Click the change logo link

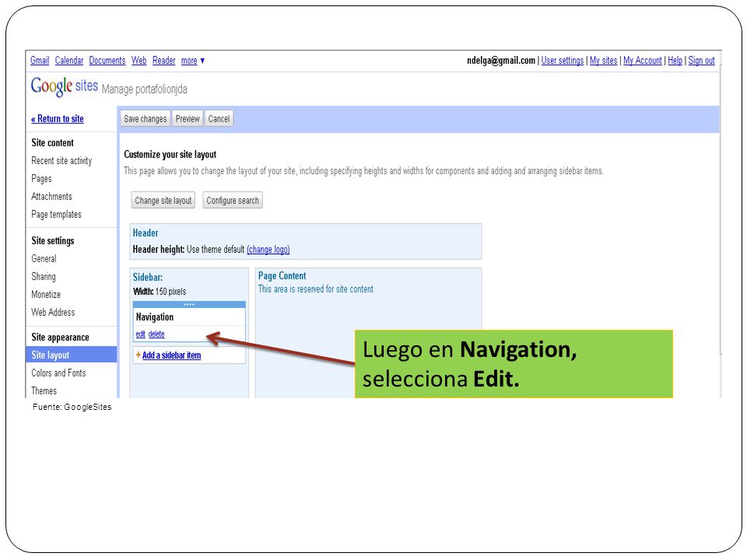click(268, 249)
